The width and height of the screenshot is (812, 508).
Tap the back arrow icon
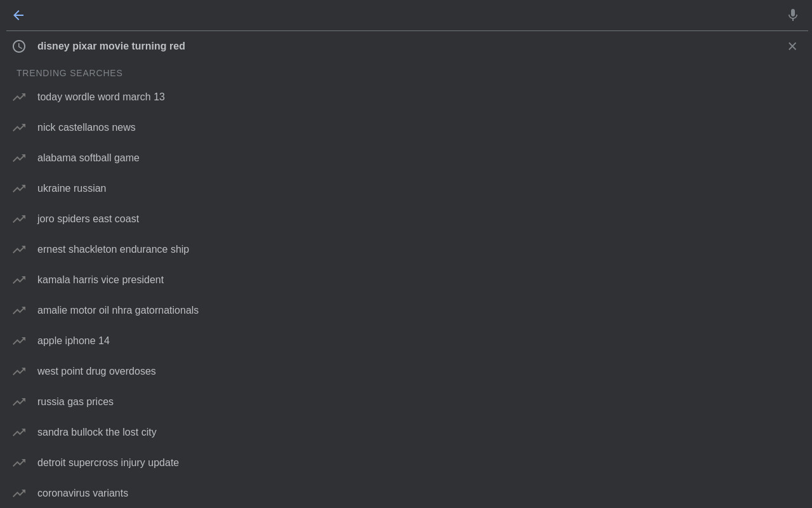coord(18,15)
